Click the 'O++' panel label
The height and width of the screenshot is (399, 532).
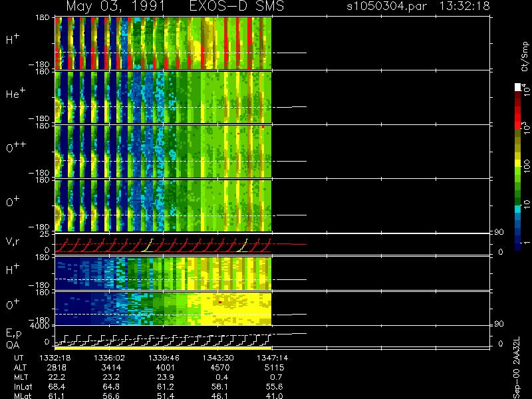(16, 147)
